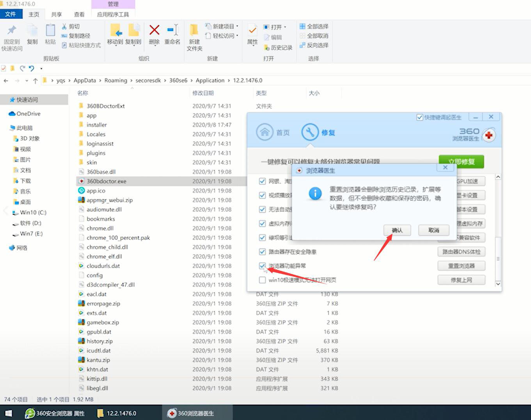The height and width of the screenshot is (420, 531).
Task: Expand the 360se6 breadcrumb chevron
Action: [192, 81]
